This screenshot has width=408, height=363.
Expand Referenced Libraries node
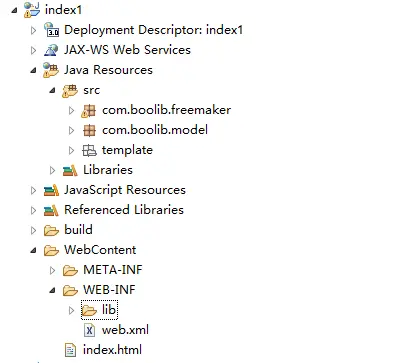pos(33,210)
